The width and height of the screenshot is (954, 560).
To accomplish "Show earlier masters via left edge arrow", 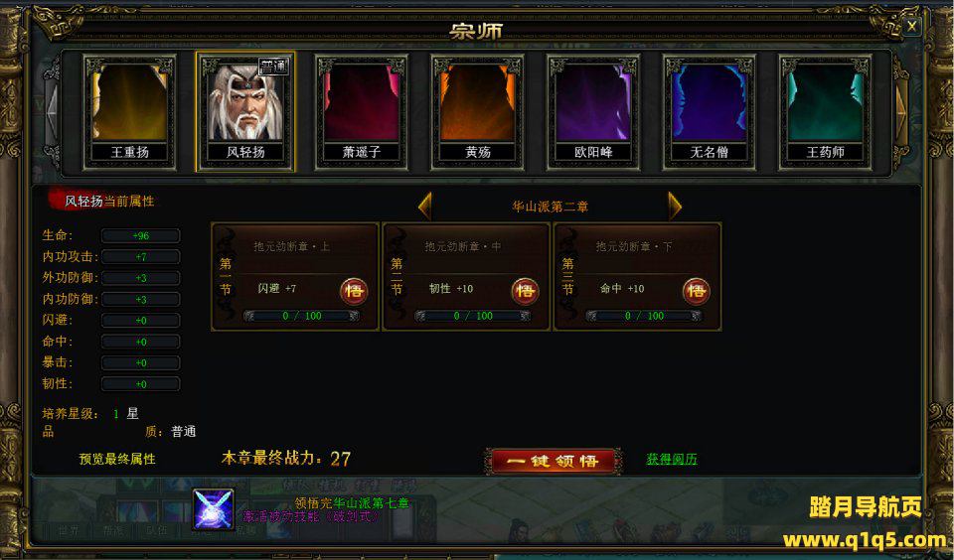I will tap(53, 112).
